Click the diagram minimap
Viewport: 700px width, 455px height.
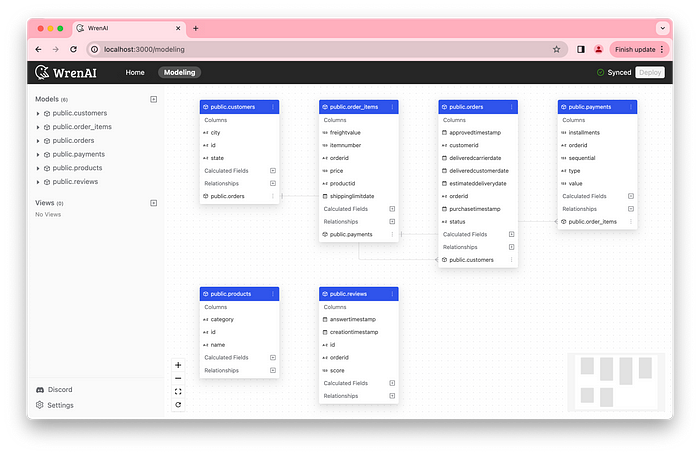coord(616,382)
